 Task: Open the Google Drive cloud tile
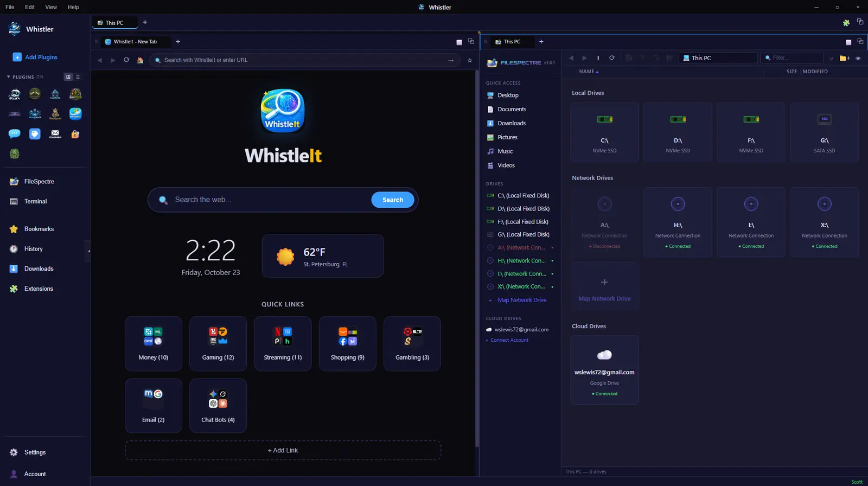604,370
